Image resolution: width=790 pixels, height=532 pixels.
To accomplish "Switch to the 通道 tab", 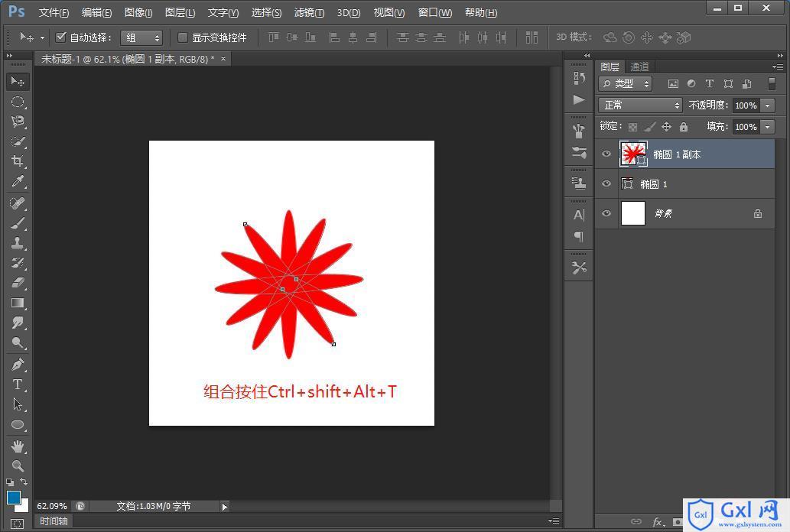I will 639,66.
